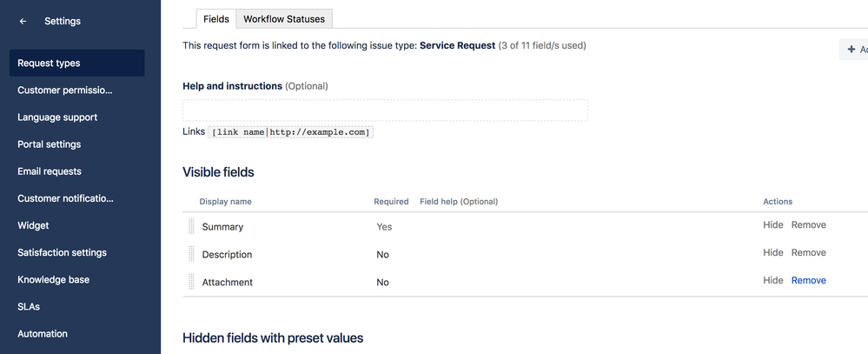
Task: Click the plus Add button icon
Action: tap(851, 50)
